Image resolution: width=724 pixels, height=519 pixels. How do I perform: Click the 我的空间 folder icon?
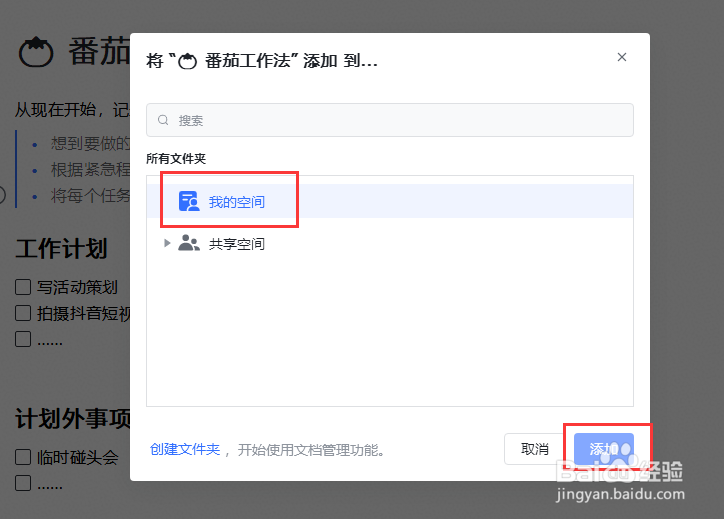(x=189, y=201)
